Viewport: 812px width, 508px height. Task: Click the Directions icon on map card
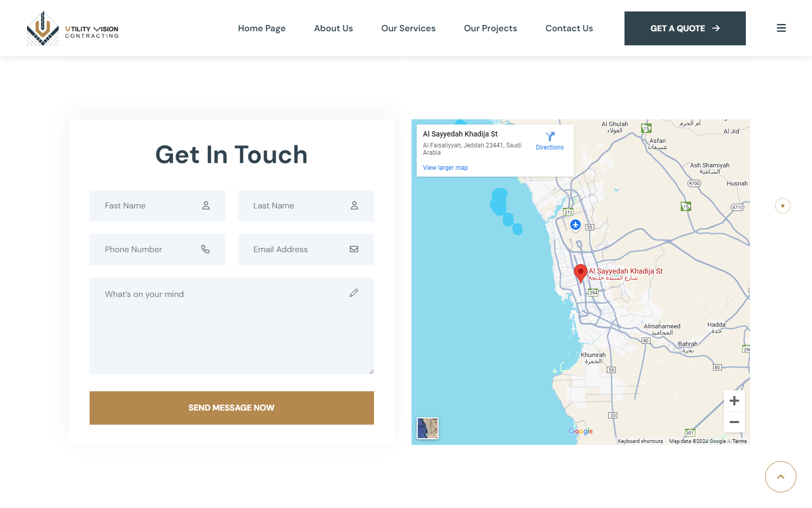(549, 141)
